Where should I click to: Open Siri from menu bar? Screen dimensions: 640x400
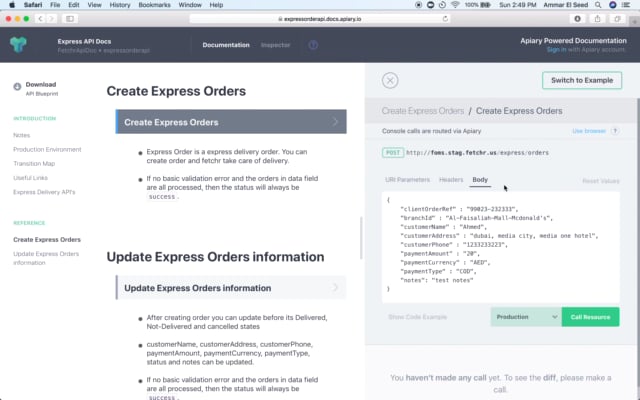click(612, 5)
